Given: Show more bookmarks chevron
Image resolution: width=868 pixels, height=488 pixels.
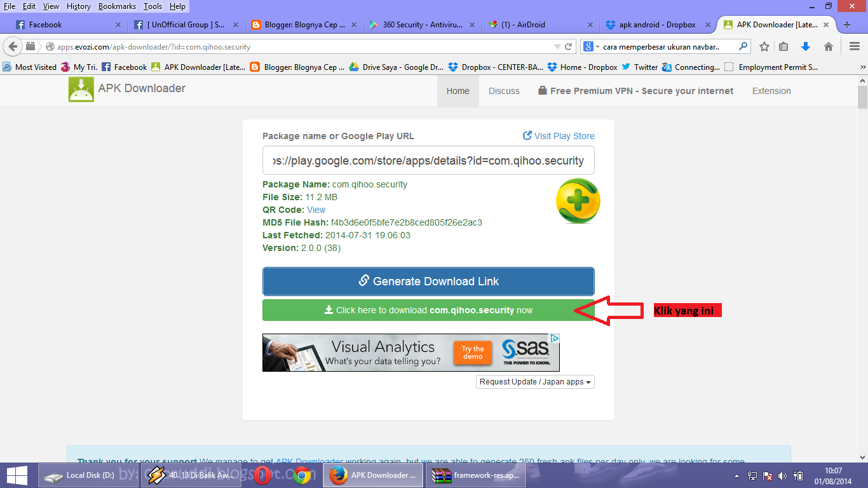Looking at the screenshot, I should click(862, 67).
